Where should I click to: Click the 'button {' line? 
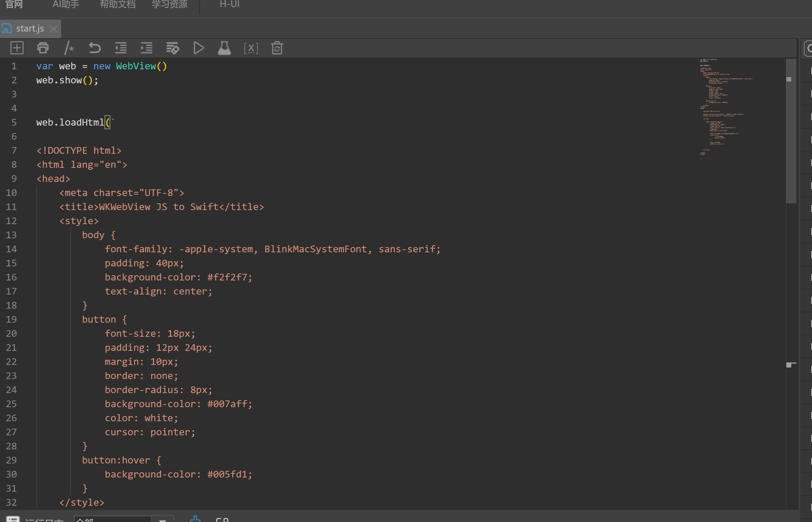pos(104,320)
